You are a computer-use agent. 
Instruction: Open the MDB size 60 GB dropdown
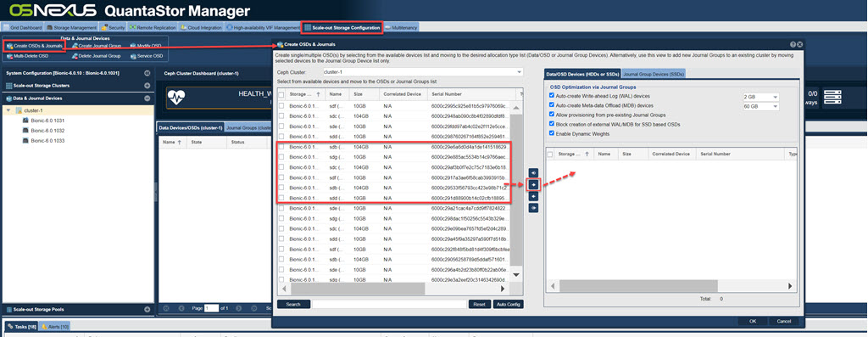775,106
